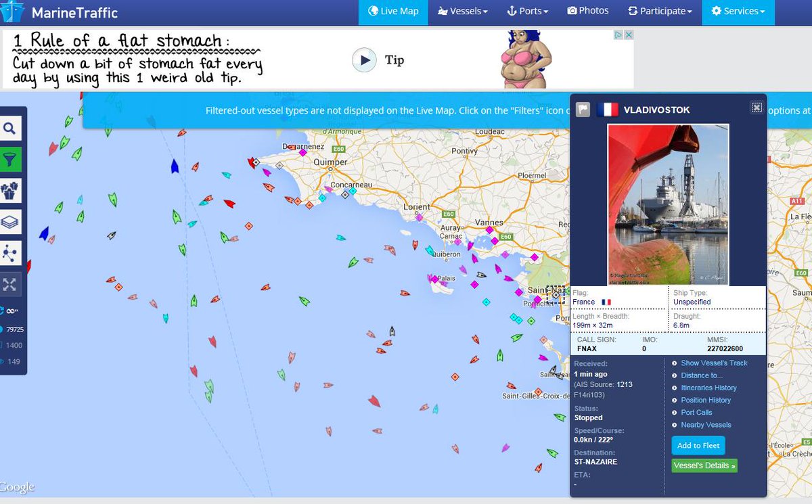This screenshot has height=504, width=812.
Task: Open the map search magnifier tool
Action: tap(11, 129)
